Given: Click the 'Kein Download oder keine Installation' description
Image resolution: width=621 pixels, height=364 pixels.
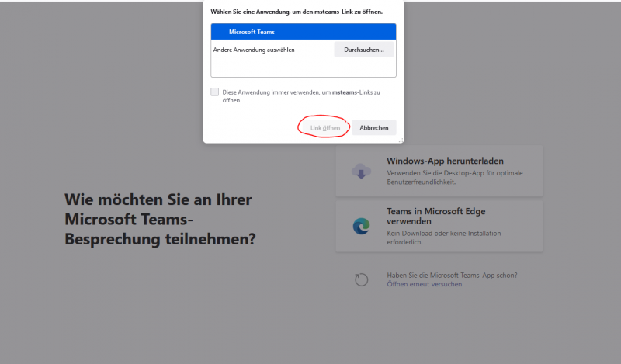Looking at the screenshot, I should click(x=443, y=237).
